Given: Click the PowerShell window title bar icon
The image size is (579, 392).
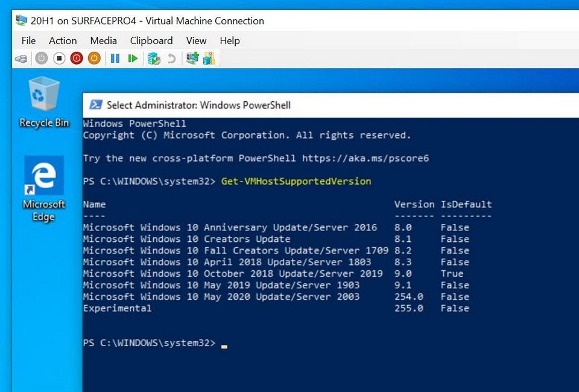Looking at the screenshot, I should pyautogui.click(x=95, y=105).
